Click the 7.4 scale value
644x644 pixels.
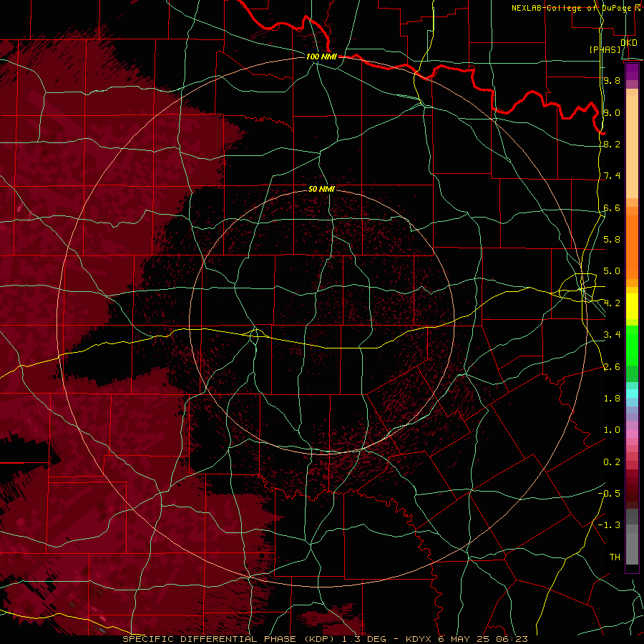pyautogui.click(x=612, y=176)
